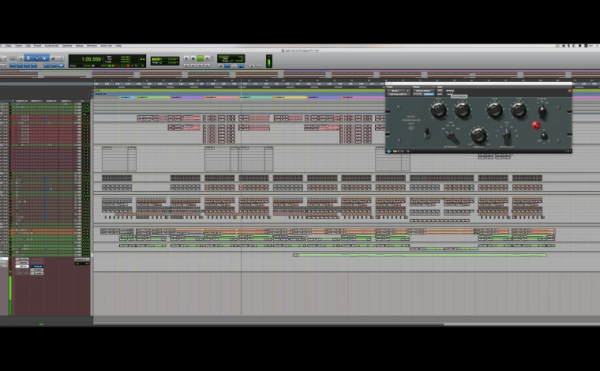Open the AudioSuite menu

click(52, 46)
